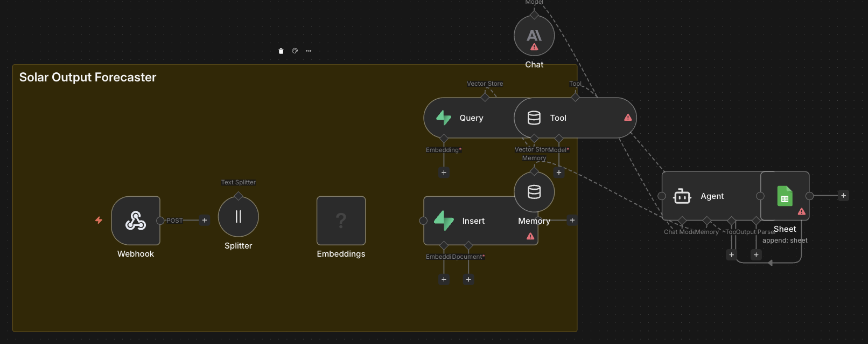Click the unknown Embeddings node
The width and height of the screenshot is (868, 344).
click(341, 221)
